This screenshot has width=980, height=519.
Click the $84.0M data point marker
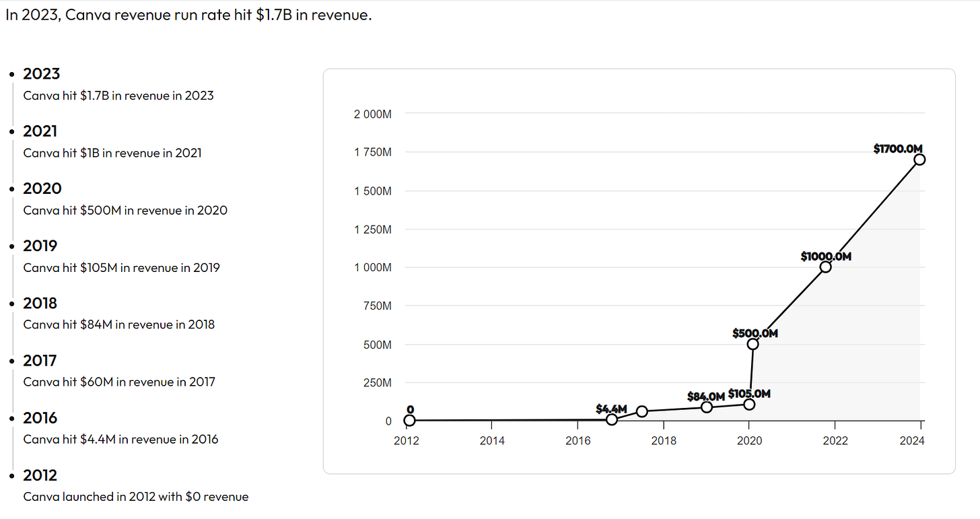click(x=706, y=407)
